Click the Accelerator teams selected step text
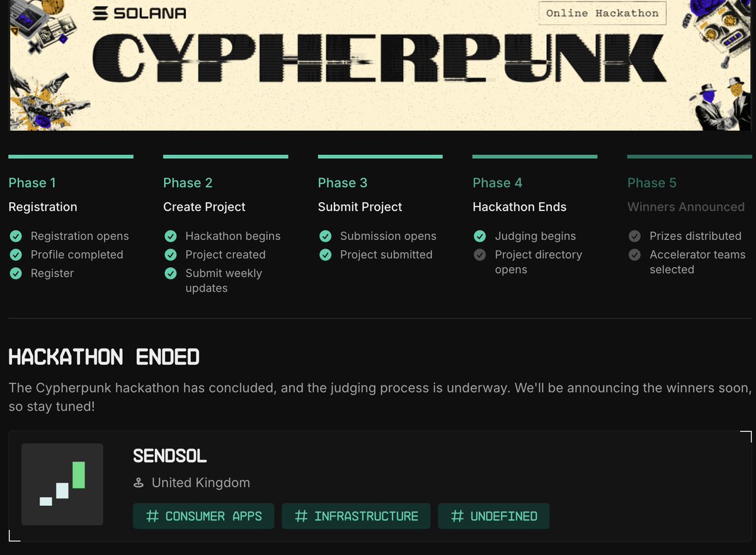The width and height of the screenshot is (756, 555). 697,262
